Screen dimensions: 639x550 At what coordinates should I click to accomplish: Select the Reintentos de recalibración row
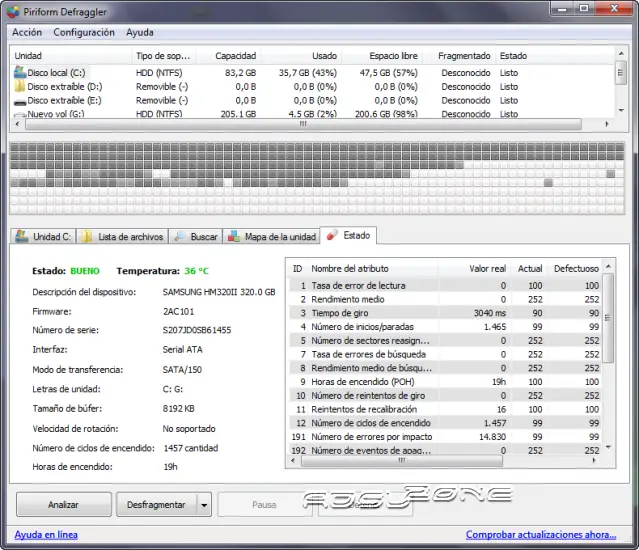445,409
